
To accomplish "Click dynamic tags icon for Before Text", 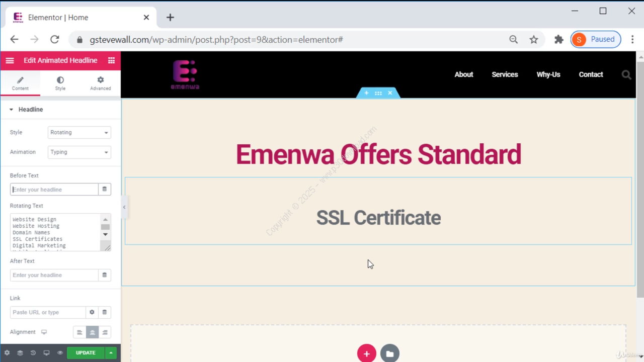I will click(x=105, y=190).
